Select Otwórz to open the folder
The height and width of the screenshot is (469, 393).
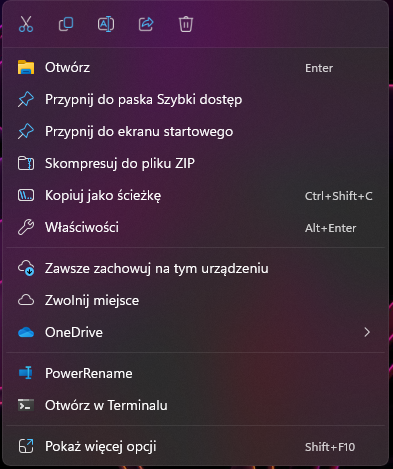195,68
